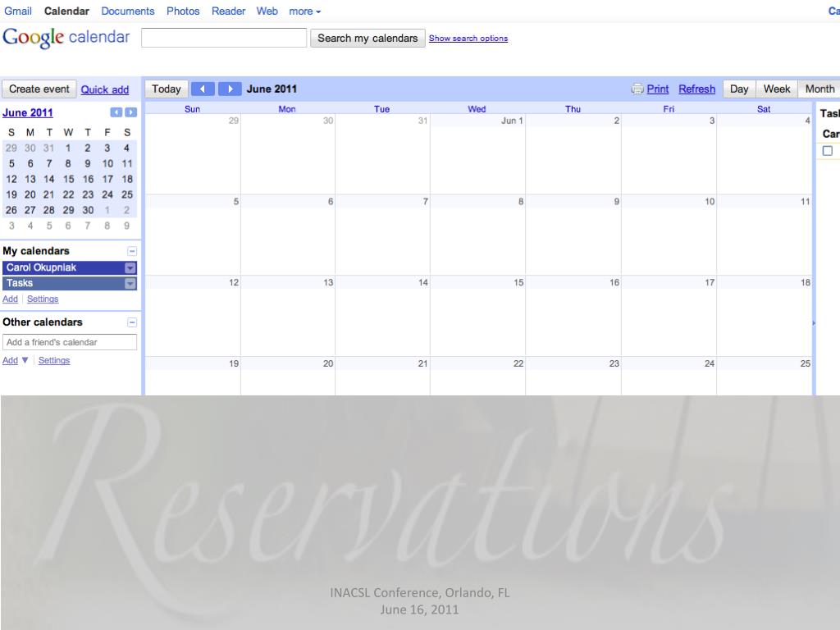
Task: Click the Jun 1 cell in month grid
Action: tap(478, 154)
